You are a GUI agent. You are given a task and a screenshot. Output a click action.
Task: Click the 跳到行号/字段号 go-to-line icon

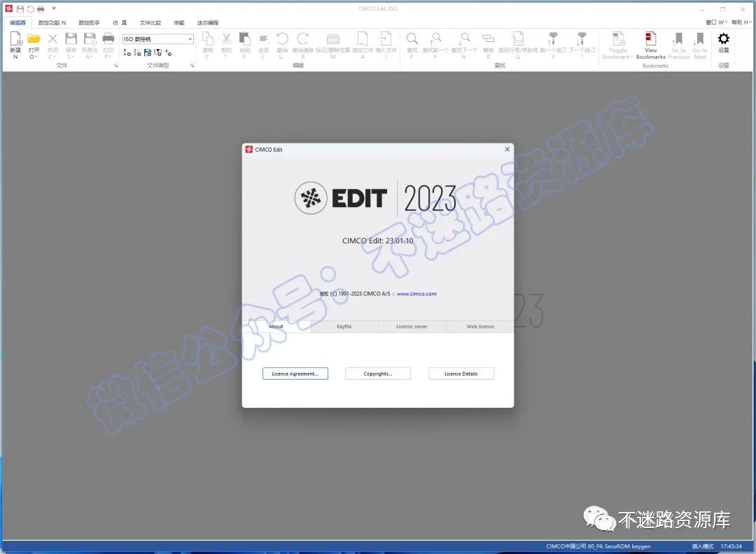[x=518, y=39]
